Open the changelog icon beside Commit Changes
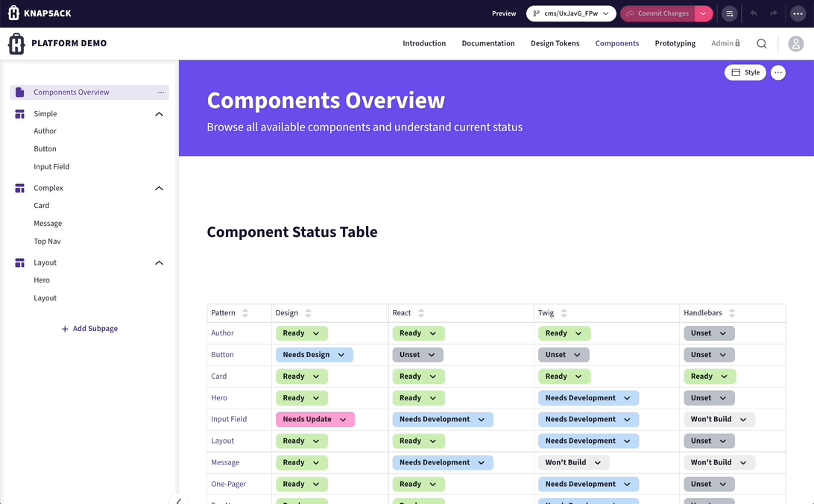 point(729,13)
